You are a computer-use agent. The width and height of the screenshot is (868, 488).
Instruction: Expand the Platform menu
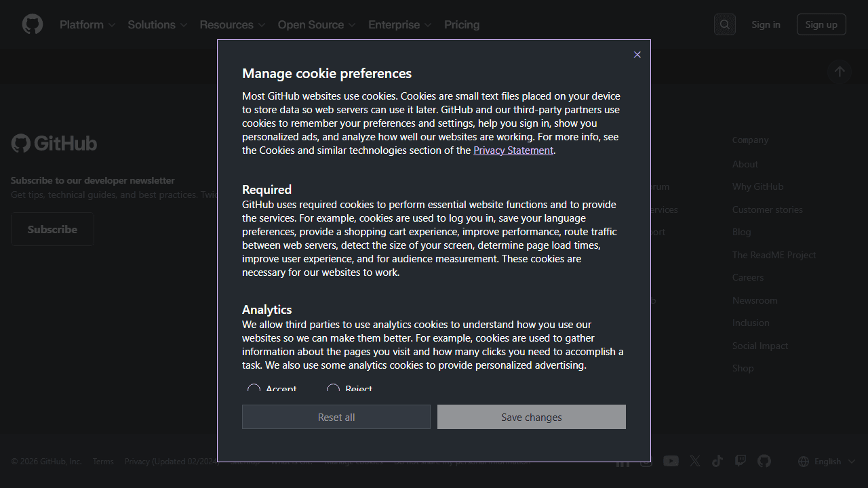pyautogui.click(x=87, y=24)
